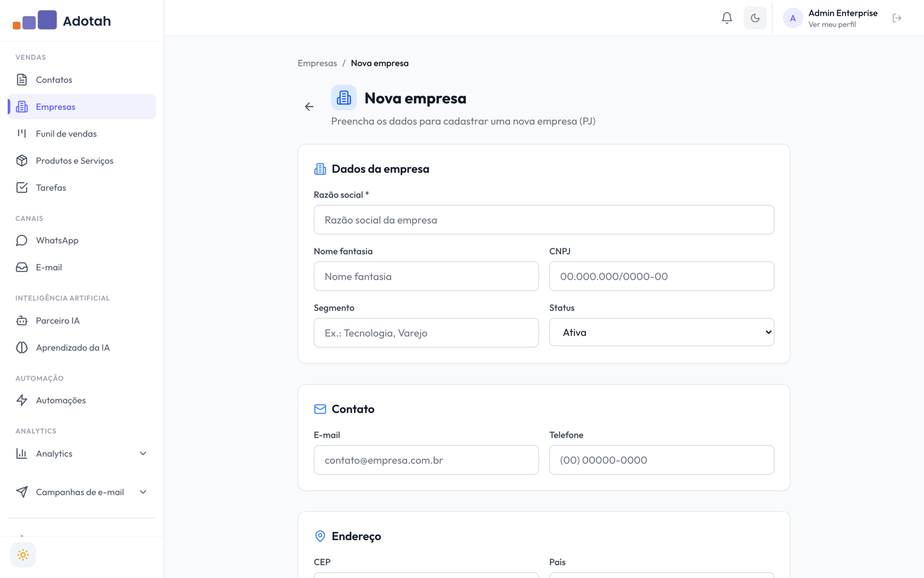Click the Campanhas de e-mail send icon

coord(22,492)
